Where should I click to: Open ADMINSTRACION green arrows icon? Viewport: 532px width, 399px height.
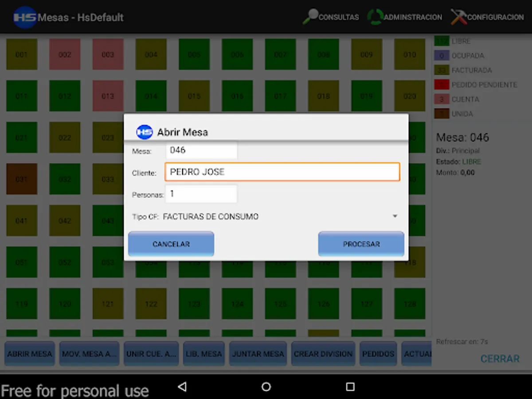(x=375, y=17)
